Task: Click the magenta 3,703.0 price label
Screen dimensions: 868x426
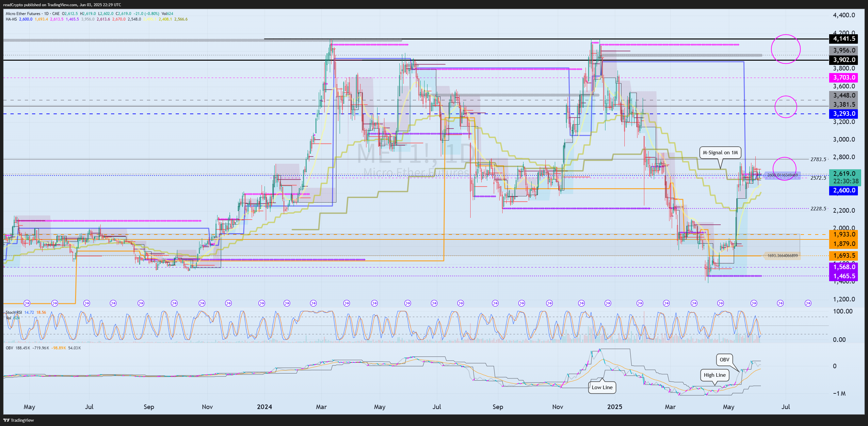Action: pos(844,78)
